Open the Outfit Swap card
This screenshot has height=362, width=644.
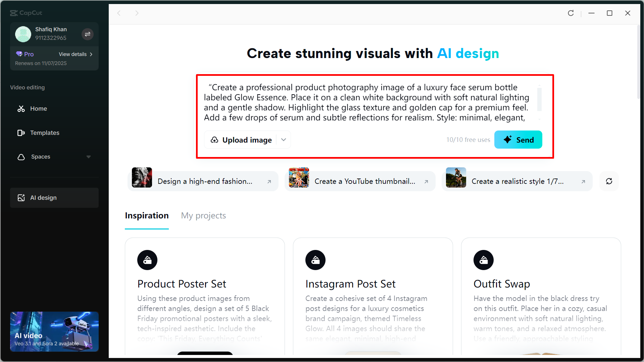point(541,296)
